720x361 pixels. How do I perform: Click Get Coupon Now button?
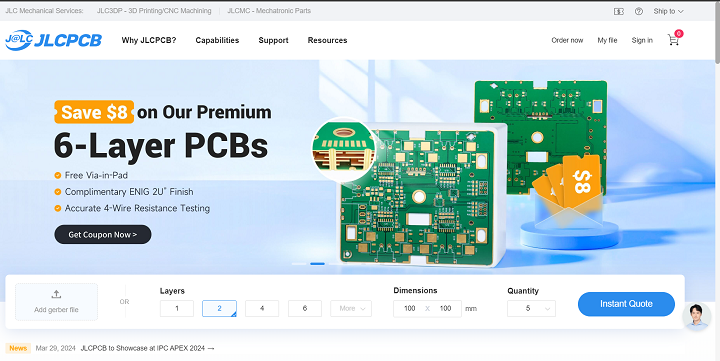pyautogui.click(x=103, y=235)
